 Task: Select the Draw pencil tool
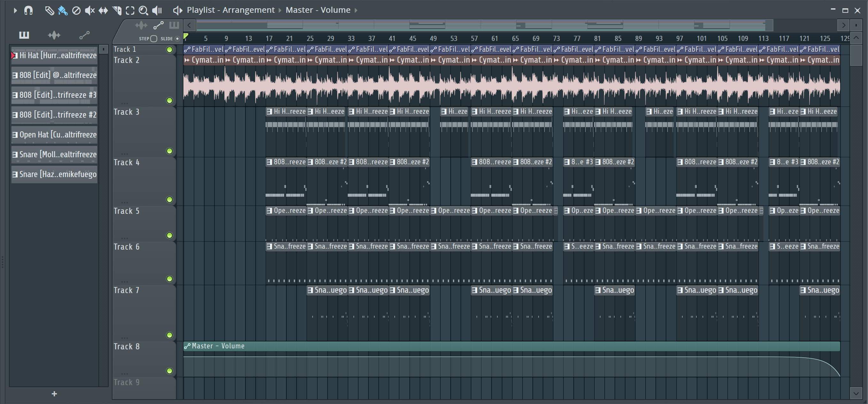click(x=49, y=11)
